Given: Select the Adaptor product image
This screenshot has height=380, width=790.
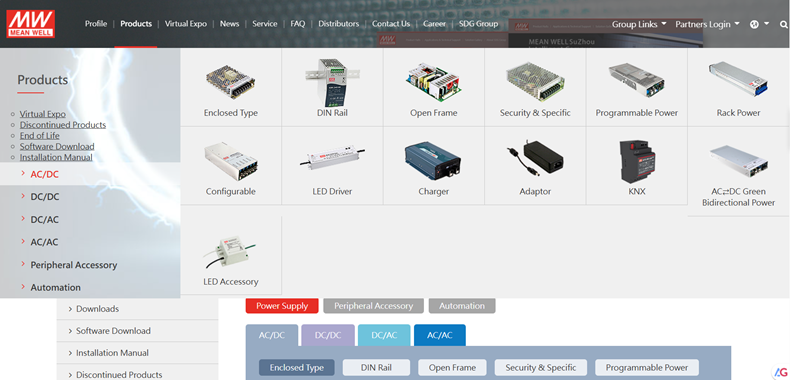Looking at the screenshot, I should coord(535,157).
